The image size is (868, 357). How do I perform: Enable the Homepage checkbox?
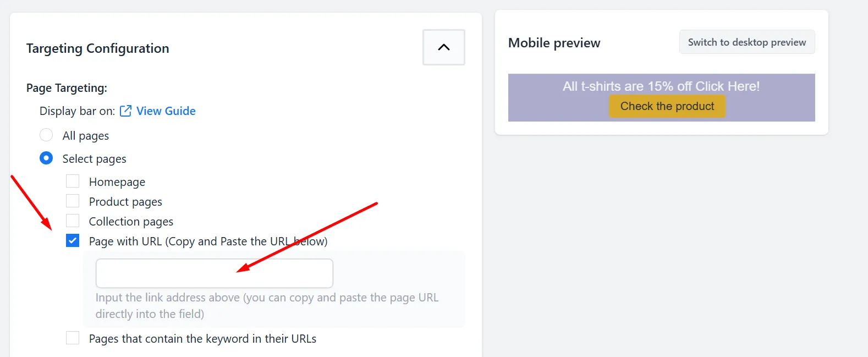[73, 181]
